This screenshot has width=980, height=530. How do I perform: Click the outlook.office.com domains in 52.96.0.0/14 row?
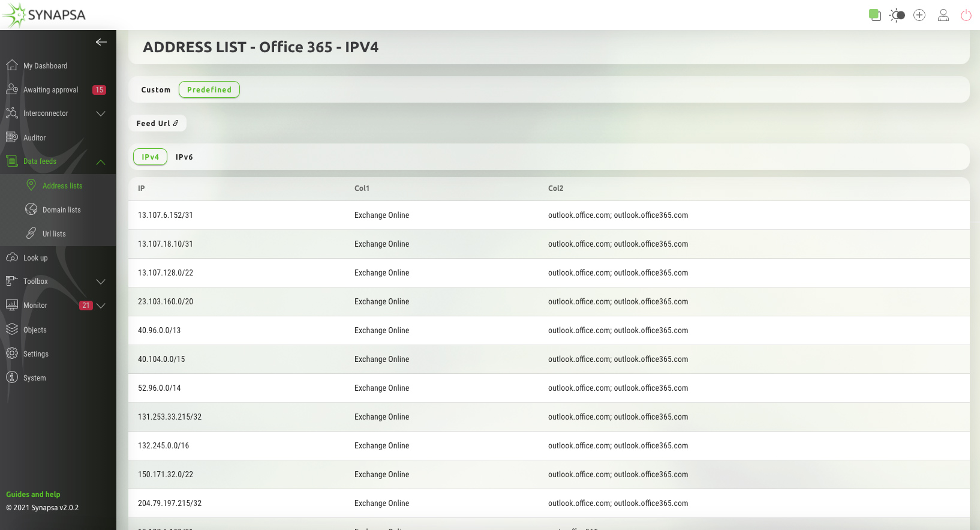[x=618, y=388]
